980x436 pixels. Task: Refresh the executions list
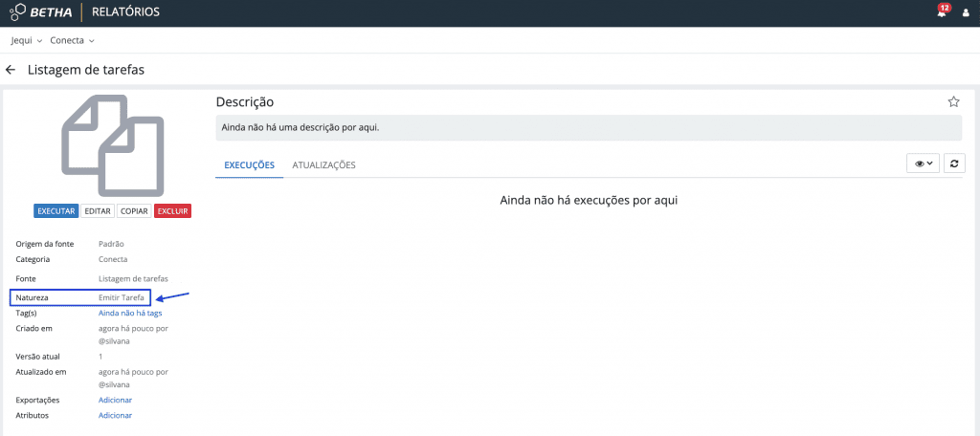(x=953, y=163)
